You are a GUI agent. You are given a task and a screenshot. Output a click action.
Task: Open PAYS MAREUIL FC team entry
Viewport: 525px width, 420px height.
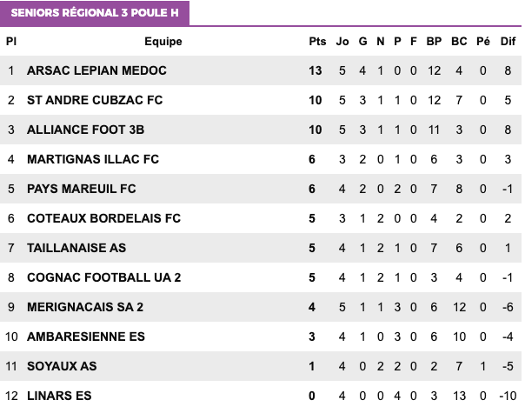point(82,189)
